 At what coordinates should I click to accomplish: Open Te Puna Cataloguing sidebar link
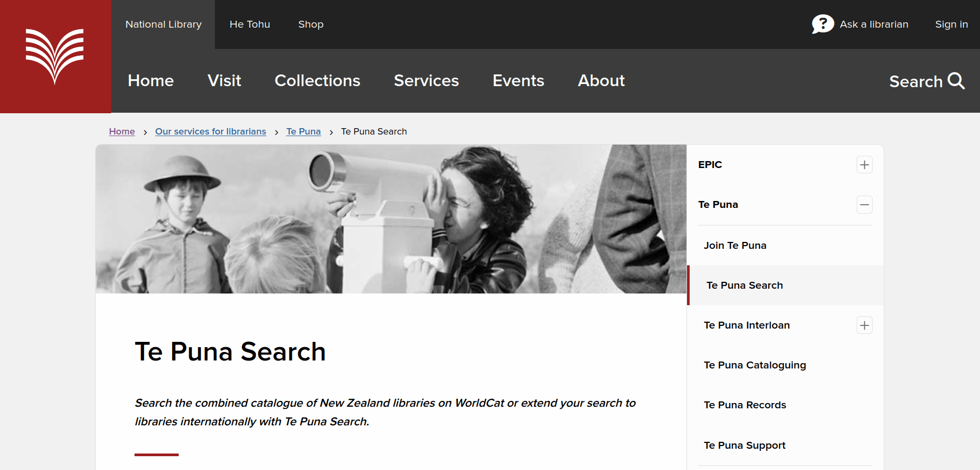click(x=755, y=365)
